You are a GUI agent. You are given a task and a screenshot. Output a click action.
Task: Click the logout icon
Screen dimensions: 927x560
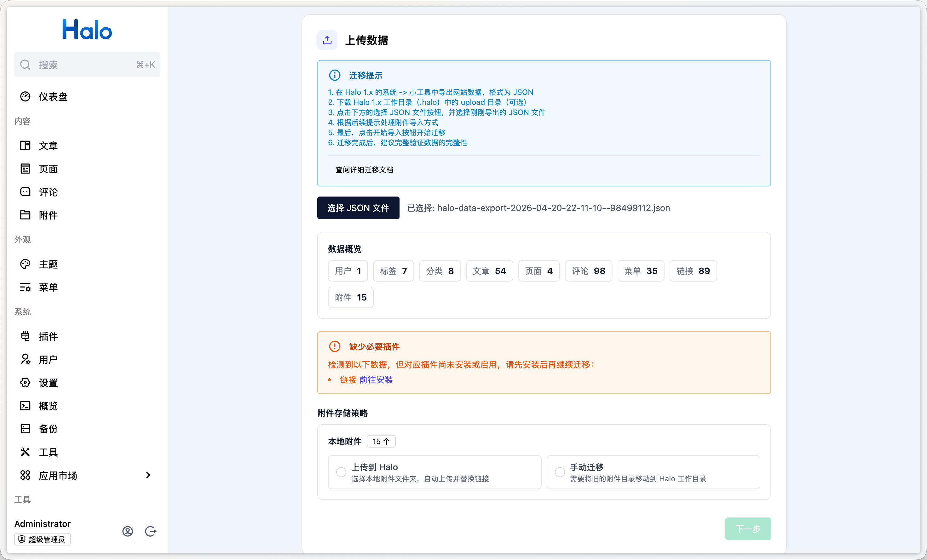[151, 531]
